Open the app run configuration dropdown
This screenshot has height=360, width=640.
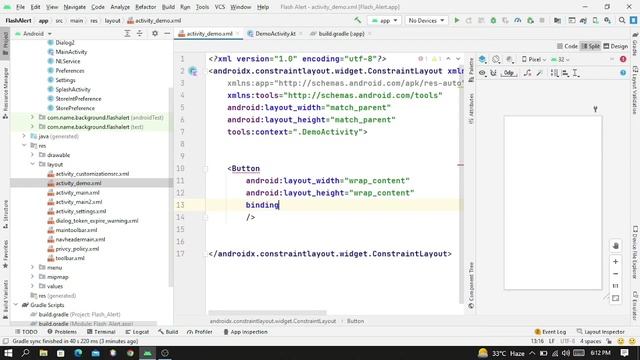click(384, 20)
